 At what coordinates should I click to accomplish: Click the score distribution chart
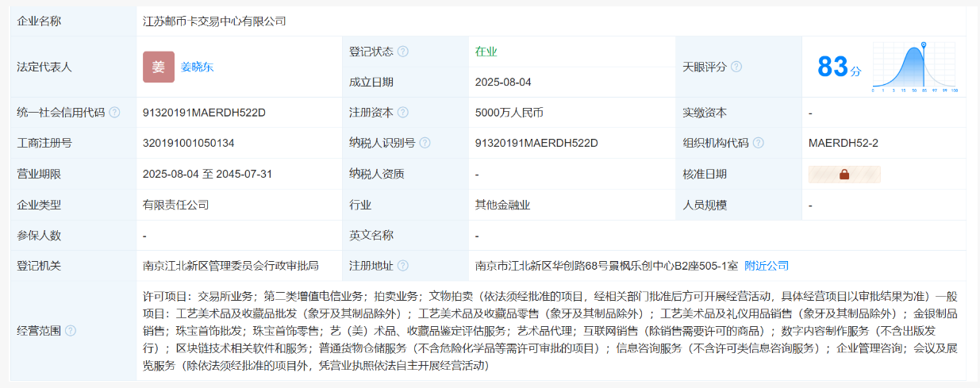[915, 67]
